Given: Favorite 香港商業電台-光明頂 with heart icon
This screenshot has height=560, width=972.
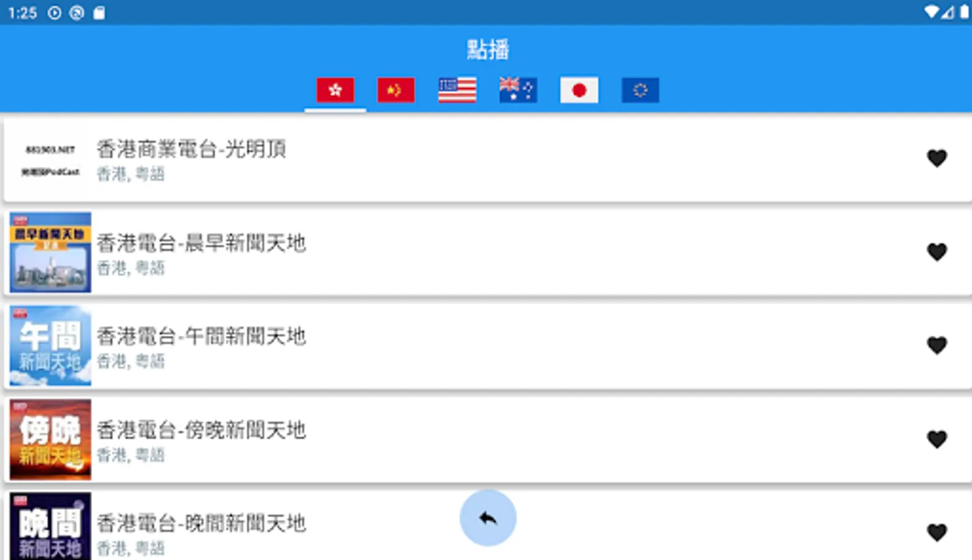Looking at the screenshot, I should pyautogui.click(x=937, y=158).
